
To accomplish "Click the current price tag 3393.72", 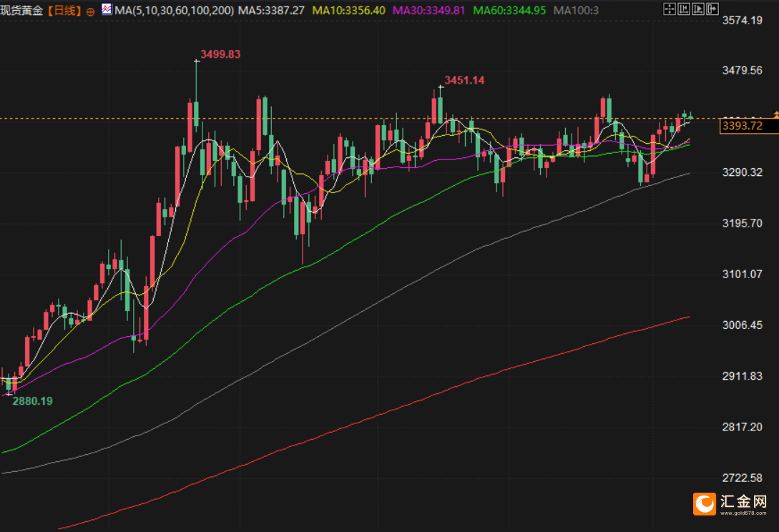I will point(749,126).
